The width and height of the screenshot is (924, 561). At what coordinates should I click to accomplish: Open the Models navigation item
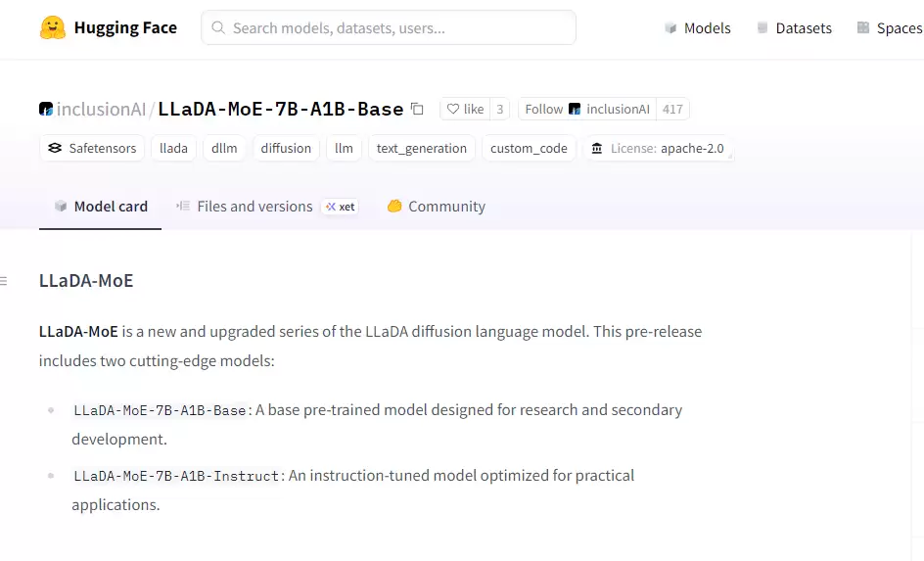pos(697,28)
